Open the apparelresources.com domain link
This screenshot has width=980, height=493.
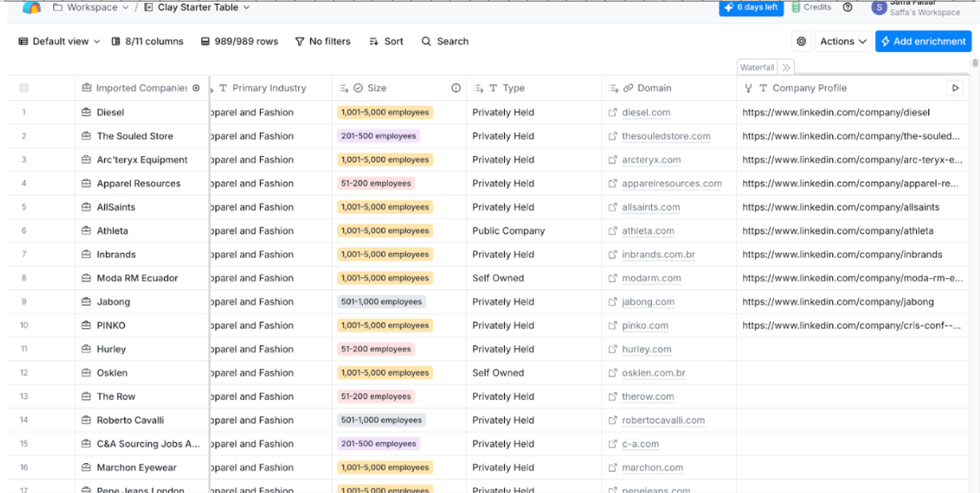(672, 183)
